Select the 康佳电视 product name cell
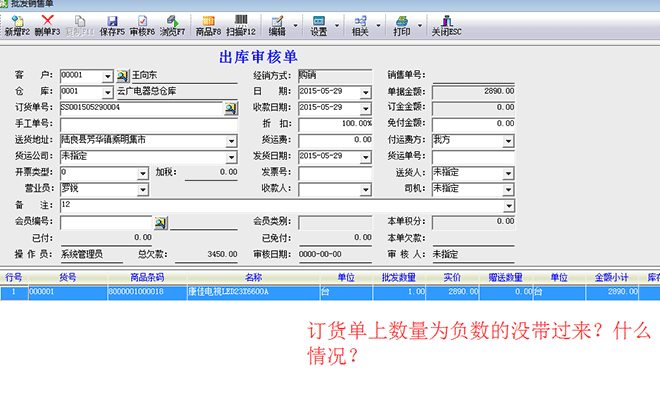Screen dimensions: 660x394 coord(253,292)
